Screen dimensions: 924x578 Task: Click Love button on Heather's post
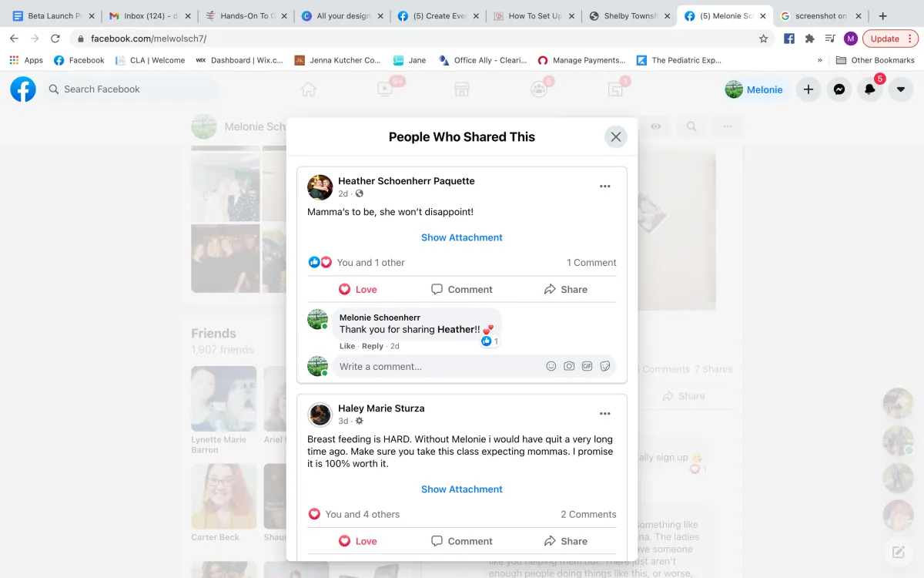click(x=358, y=290)
